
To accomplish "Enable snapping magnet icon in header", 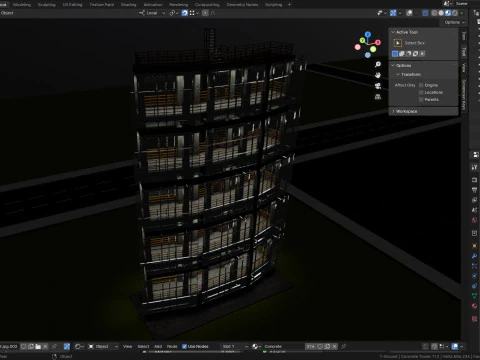I will (185, 13).
